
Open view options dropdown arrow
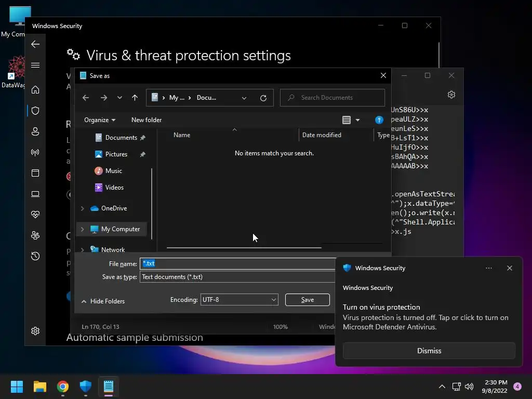click(x=357, y=120)
